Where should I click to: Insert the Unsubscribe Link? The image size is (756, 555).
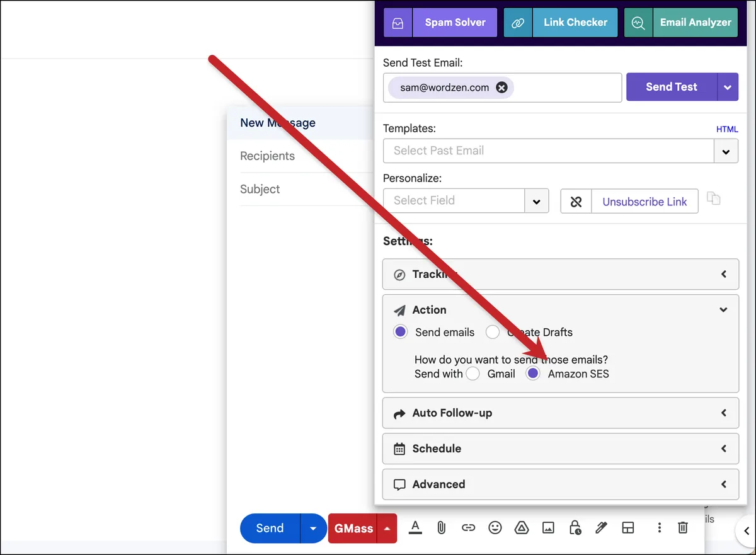pyautogui.click(x=644, y=202)
